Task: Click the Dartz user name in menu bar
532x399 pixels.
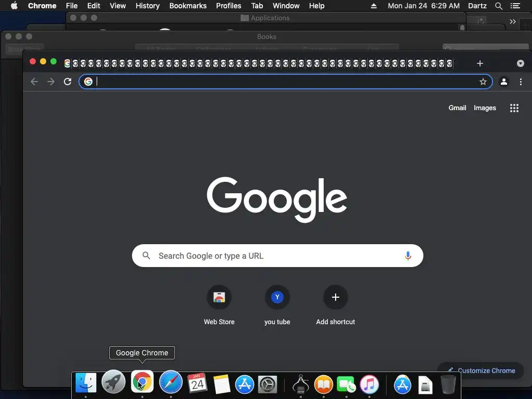Action: click(x=477, y=6)
